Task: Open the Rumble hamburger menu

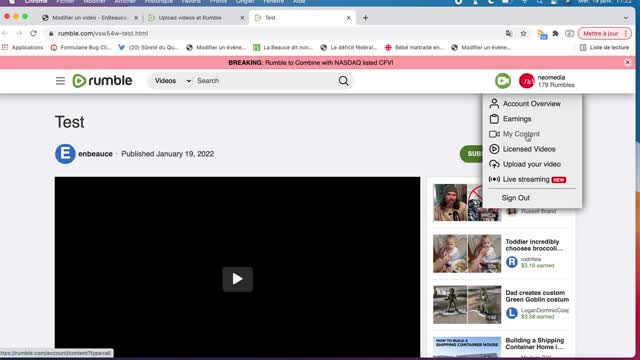Action: point(60,81)
